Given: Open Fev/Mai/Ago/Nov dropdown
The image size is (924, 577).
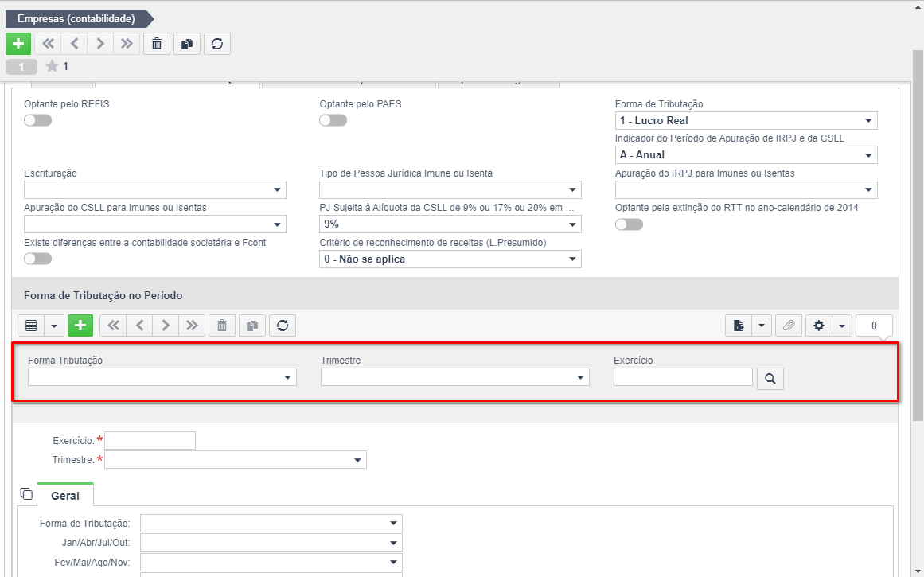Looking at the screenshot, I should coord(271,562).
